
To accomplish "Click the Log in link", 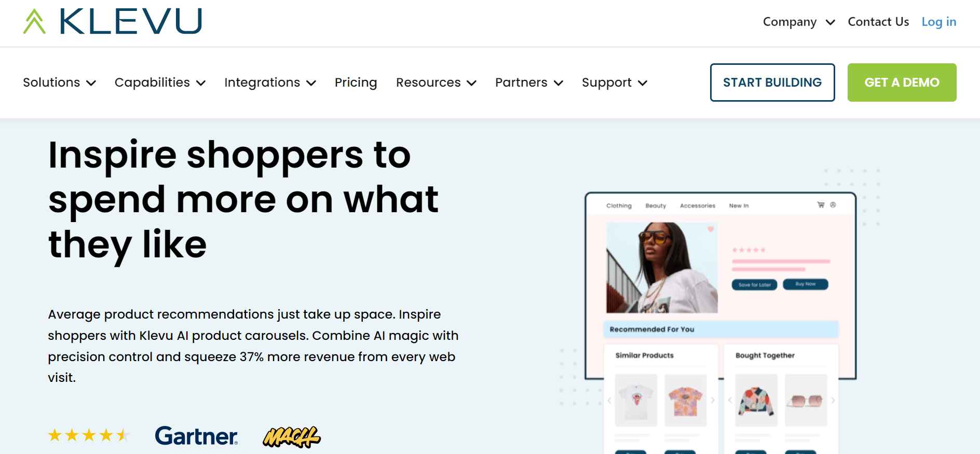I will [x=939, y=22].
